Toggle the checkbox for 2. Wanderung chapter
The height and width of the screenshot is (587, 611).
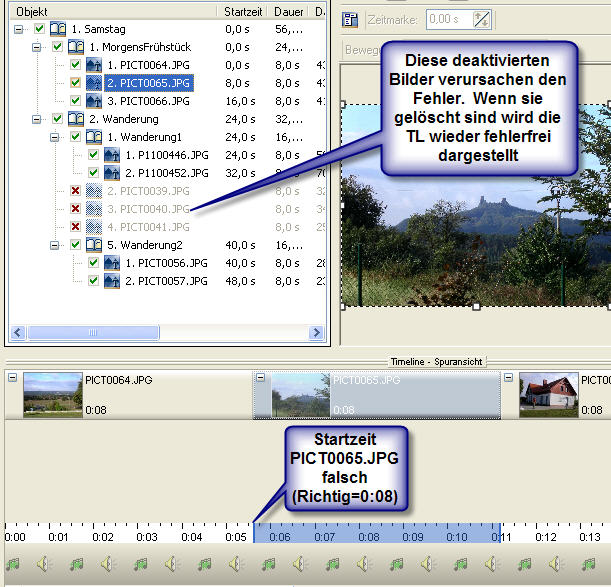[x=57, y=119]
